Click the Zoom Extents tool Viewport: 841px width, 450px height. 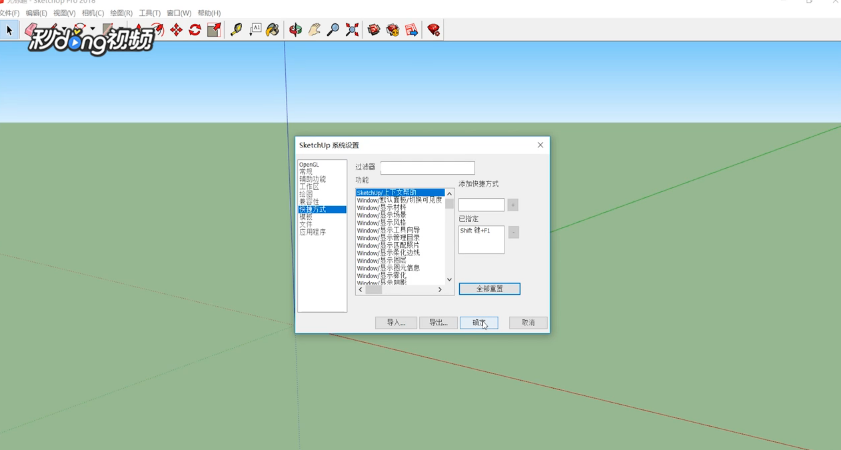[352, 30]
